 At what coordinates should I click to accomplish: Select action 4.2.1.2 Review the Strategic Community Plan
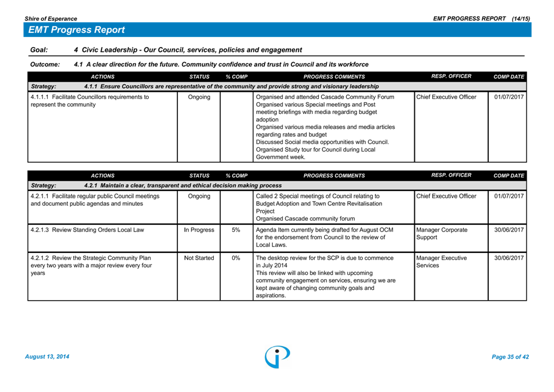click(x=91, y=266)
